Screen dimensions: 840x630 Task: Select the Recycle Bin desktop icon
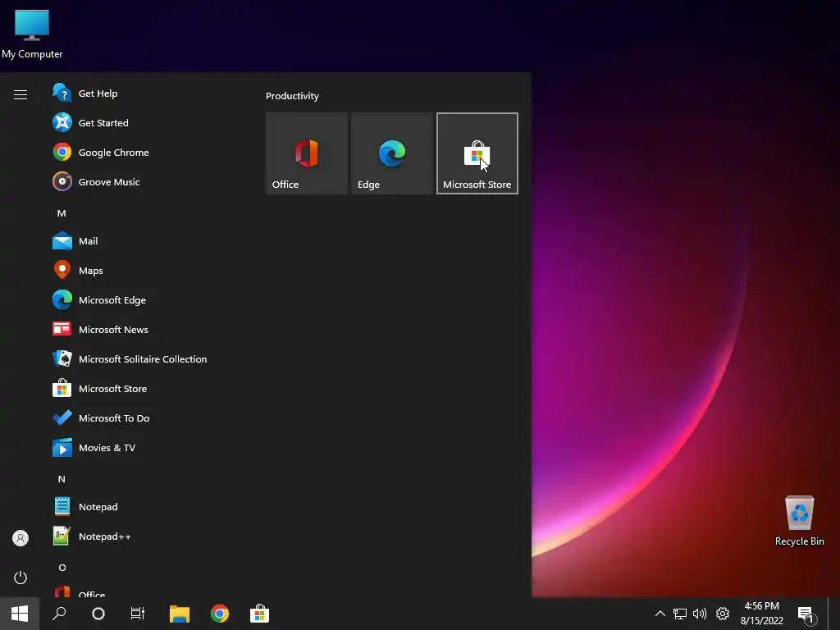799,521
